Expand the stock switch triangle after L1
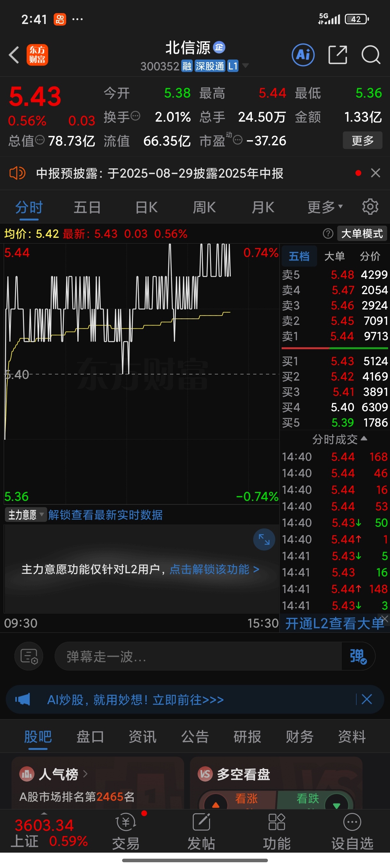Image resolution: width=390 pixels, height=868 pixels. [x=246, y=65]
